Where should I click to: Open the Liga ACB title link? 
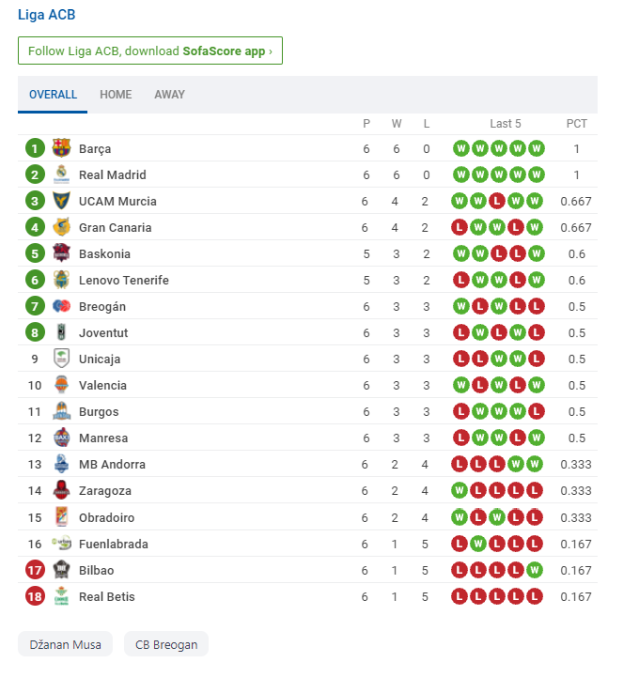tap(46, 15)
